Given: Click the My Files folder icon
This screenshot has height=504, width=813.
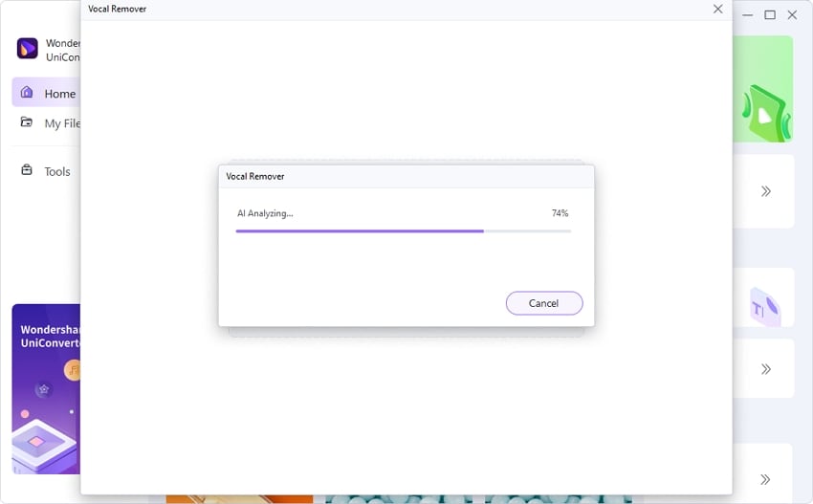Looking at the screenshot, I should pyautogui.click(x=27, y=122).
